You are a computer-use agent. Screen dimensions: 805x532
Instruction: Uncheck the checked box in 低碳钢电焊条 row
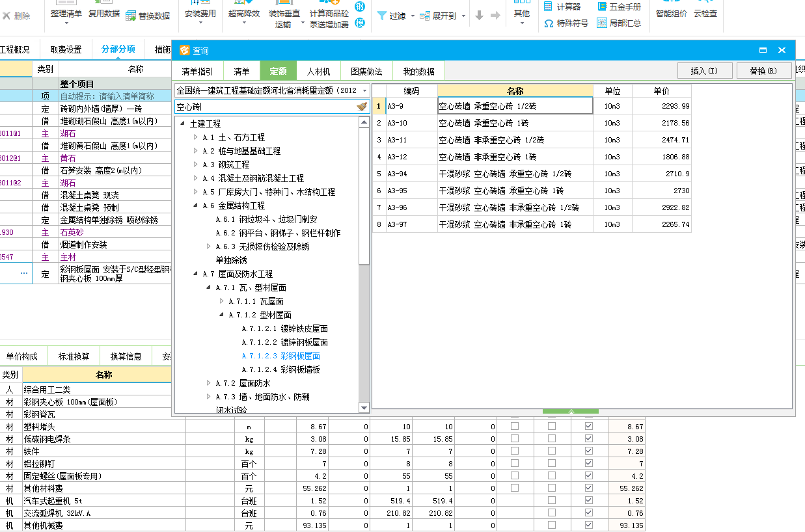click(x=589, y=438)
